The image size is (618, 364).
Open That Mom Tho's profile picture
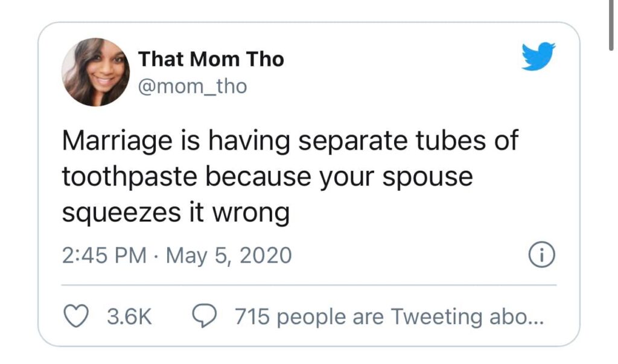coord(95,72)
